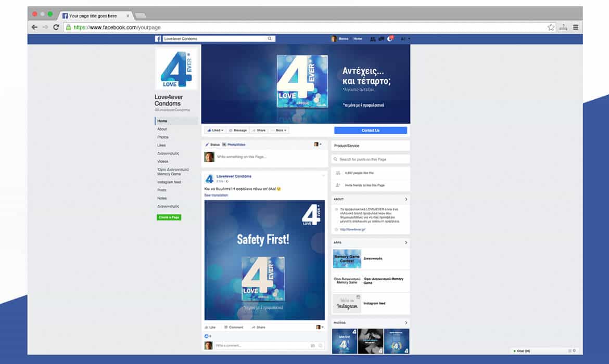The image size is (609, 364).
Task: Bookmark page with the star icon
Action: (551, 27)
